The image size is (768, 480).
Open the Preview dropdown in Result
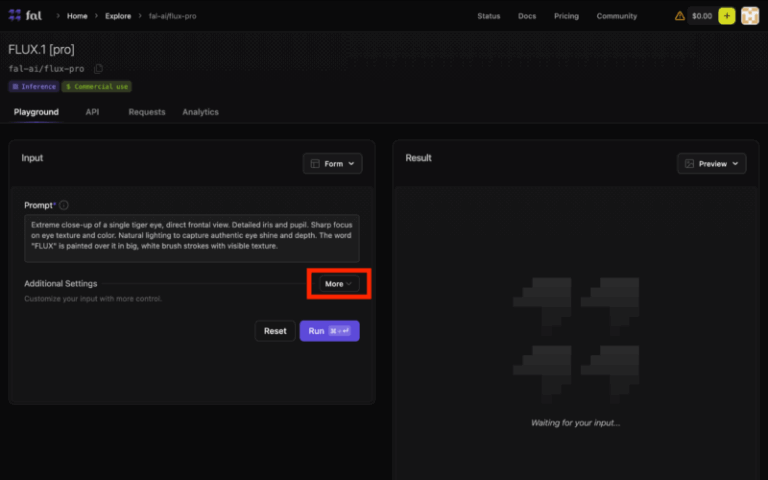(711, 164)
